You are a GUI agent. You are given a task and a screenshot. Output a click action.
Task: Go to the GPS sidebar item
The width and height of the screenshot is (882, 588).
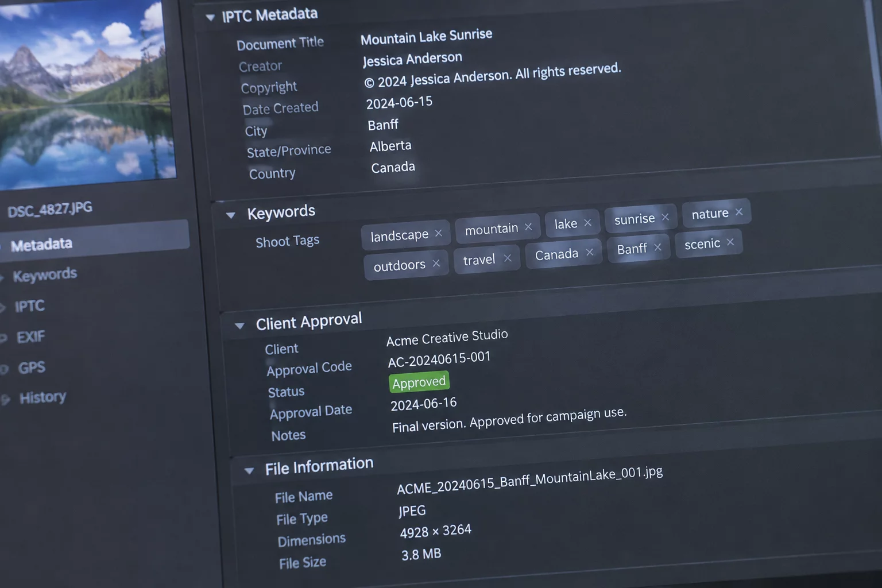click(32, 367)
